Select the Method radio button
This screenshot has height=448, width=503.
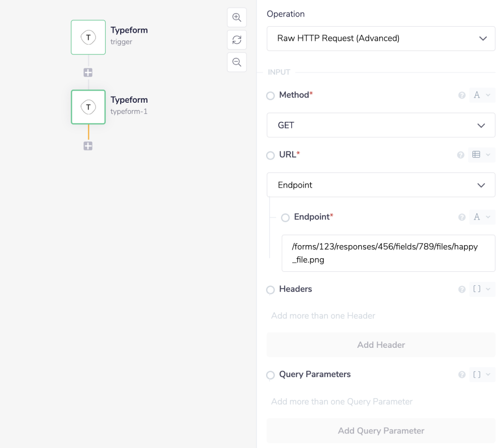pyautogui.click(x=270, y=96)
